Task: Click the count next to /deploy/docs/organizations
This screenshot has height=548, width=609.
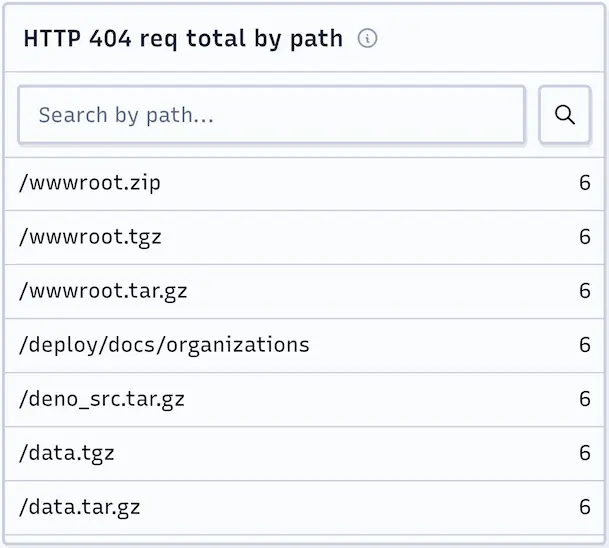Action: click(x=585, y=345)
